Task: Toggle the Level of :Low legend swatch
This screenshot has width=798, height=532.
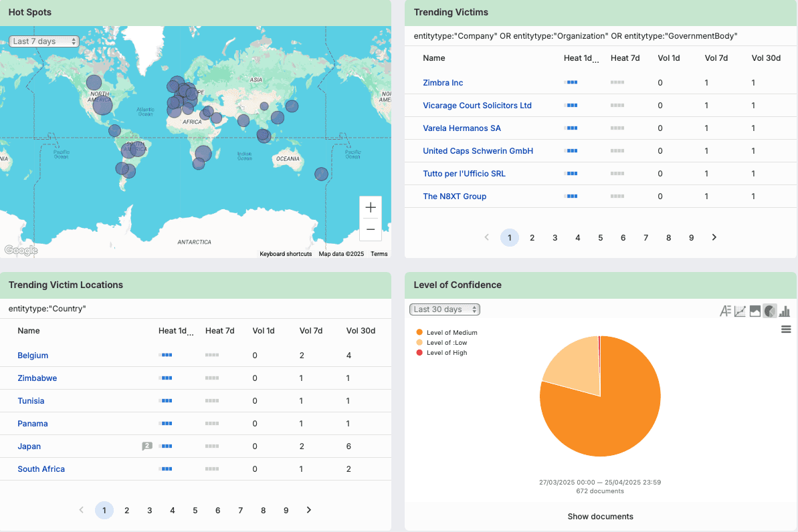Action: (419, 342)
